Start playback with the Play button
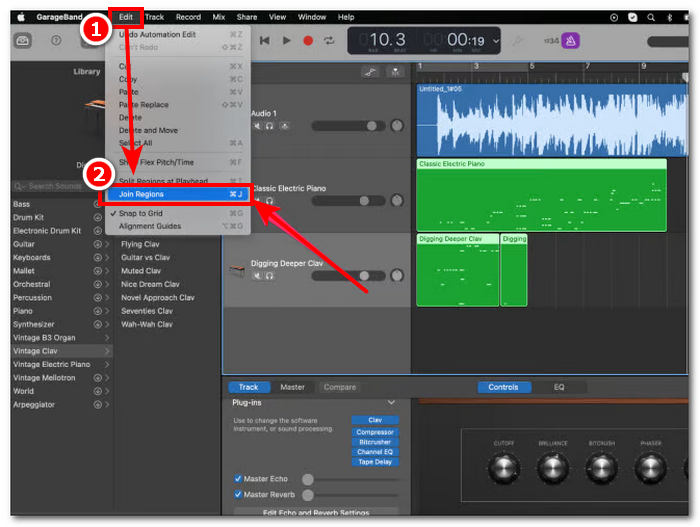 coord(287,41)
